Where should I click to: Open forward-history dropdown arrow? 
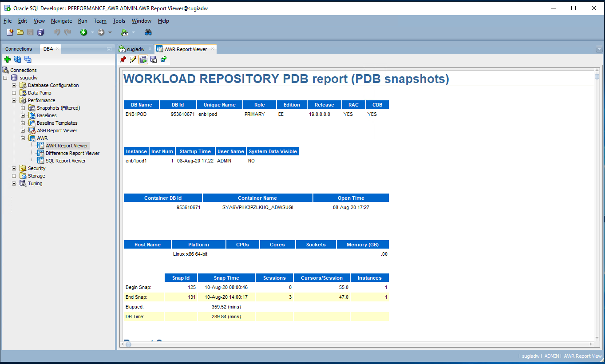110,32
